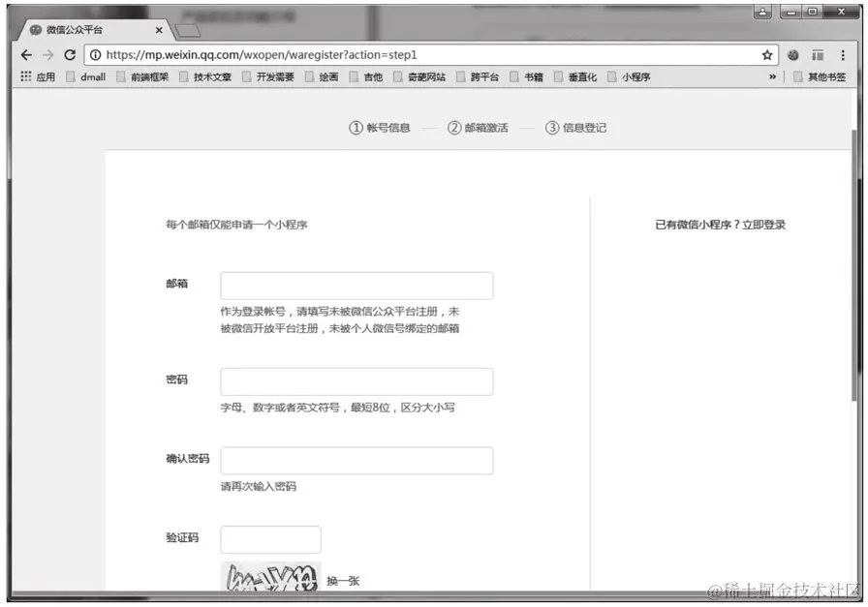This screenshot has height=607, width=868.
Task: Reload the registration page
Action: point(68,55)
